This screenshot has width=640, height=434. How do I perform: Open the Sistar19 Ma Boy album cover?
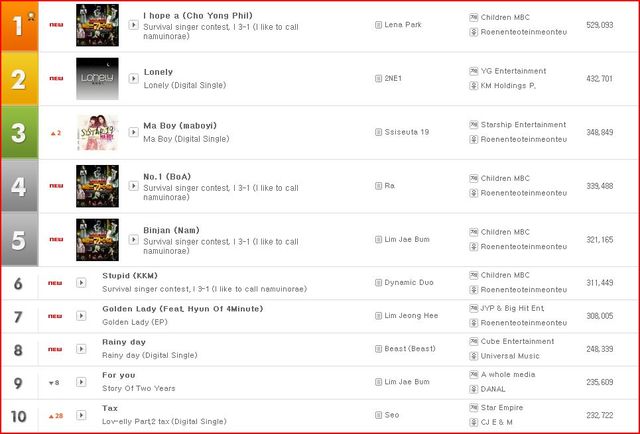98,132
